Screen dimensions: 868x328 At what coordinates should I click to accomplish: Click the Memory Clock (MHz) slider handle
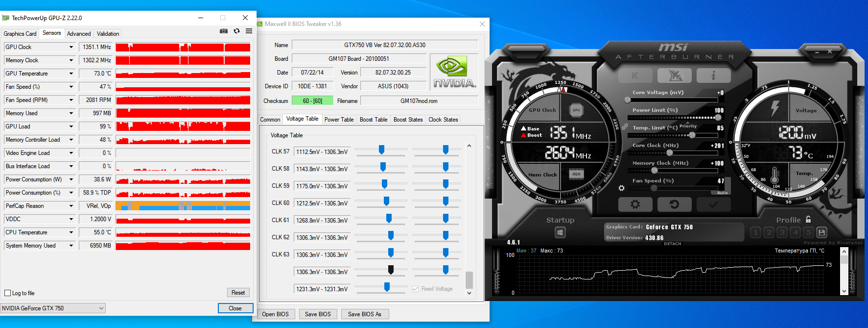[654, 170]
